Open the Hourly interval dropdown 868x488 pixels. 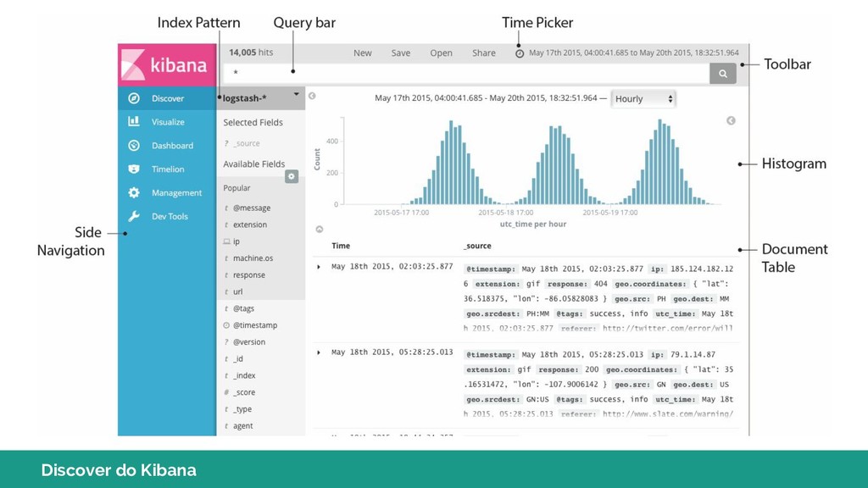click(x=643, y=99)
